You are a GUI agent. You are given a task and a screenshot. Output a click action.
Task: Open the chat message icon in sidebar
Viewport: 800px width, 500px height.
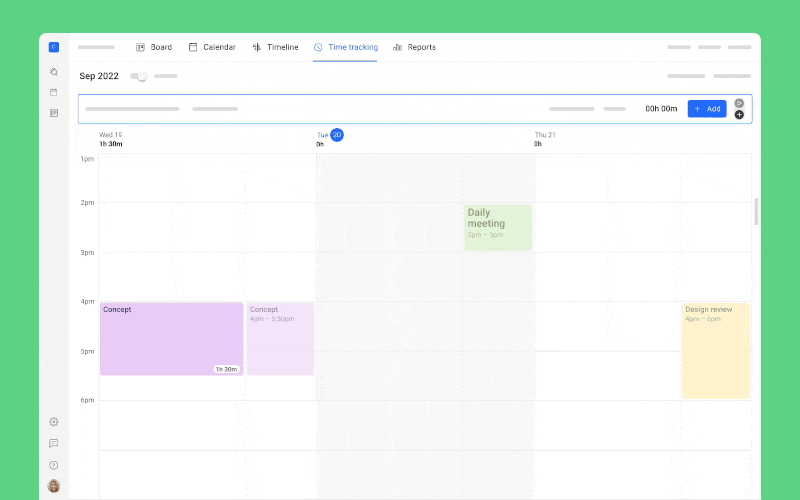coord(54,443)
